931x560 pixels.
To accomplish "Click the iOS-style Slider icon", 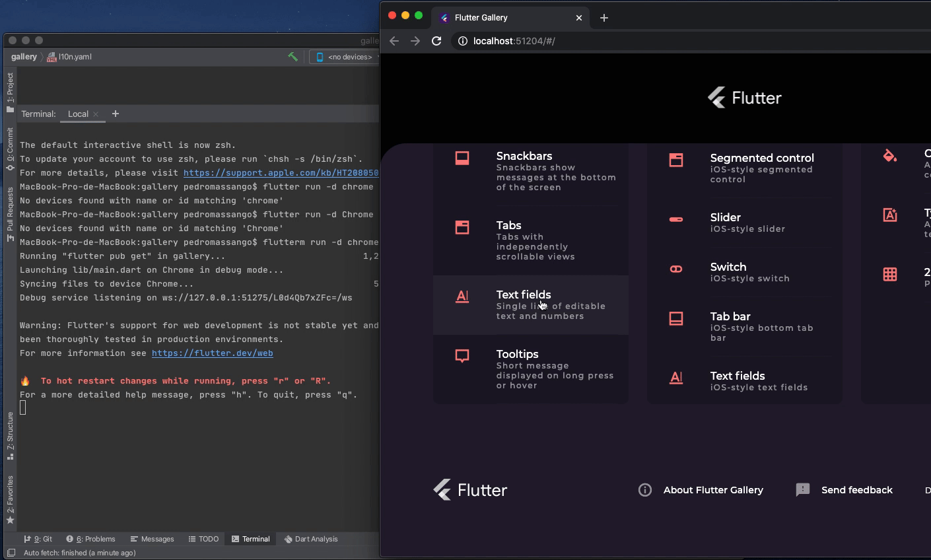I will (x=676, y=219).
